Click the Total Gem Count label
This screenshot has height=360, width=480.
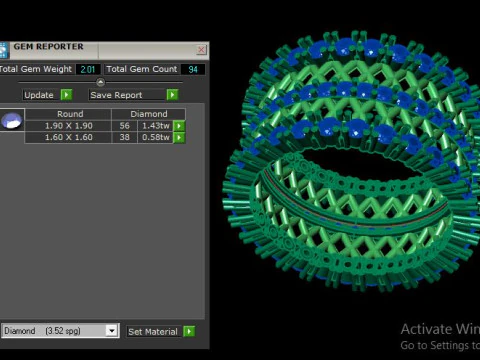click(142, 69)
